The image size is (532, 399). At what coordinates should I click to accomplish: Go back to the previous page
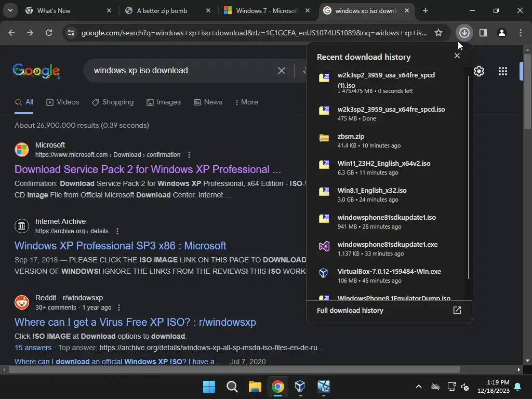click(11, 33)
